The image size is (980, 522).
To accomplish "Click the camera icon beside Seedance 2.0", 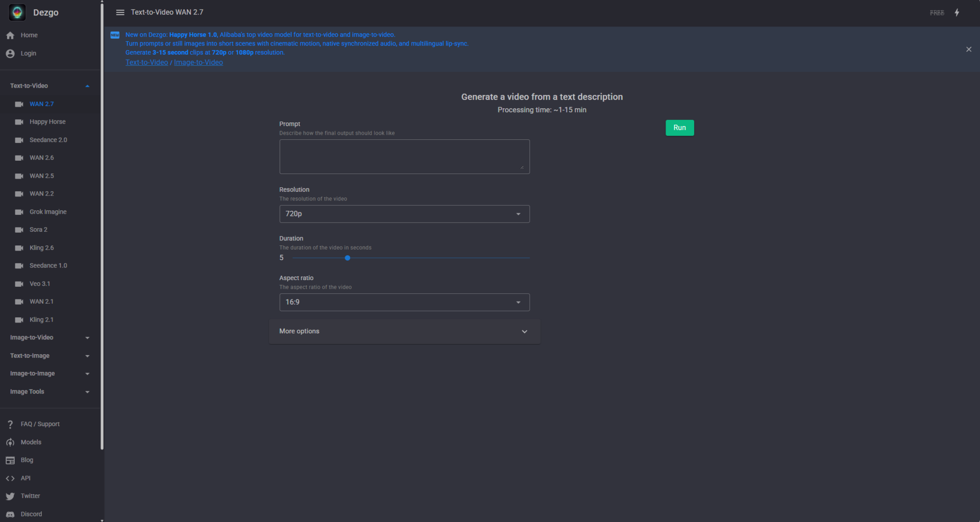I will 19,140.
